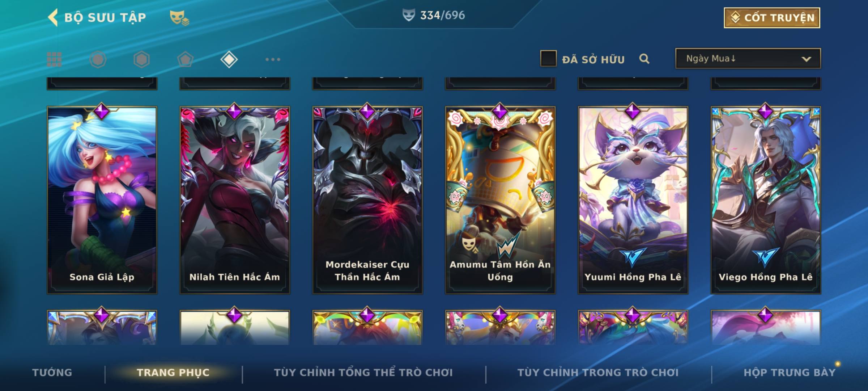Image resolution: width=868 pixels, height=391 pixels.
Task: Open Tùy Chỉnh Trong Trò Chơi tab
Action: tap(598, 373)
